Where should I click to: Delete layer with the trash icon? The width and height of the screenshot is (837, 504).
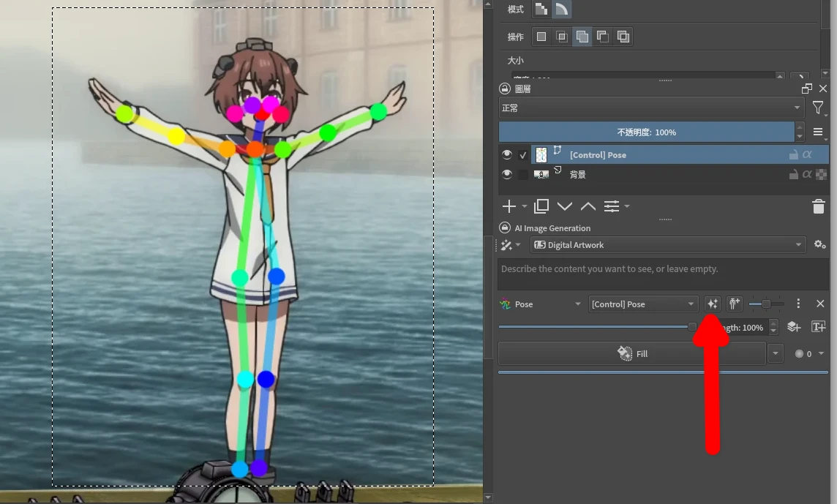click(819, 207)
